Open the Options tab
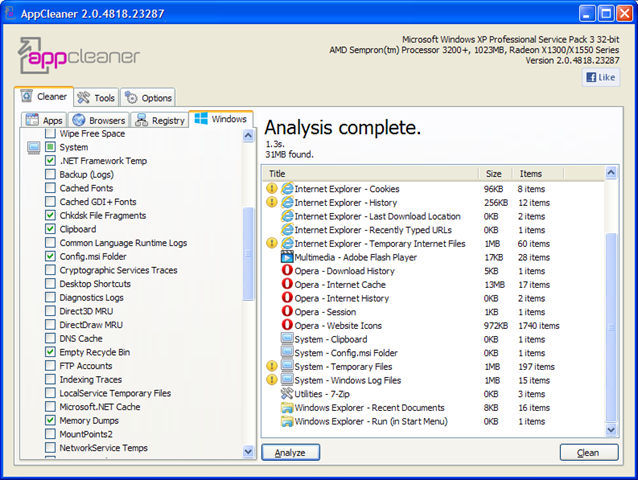Viewport: 638px width, 480px height. (148, 98)
